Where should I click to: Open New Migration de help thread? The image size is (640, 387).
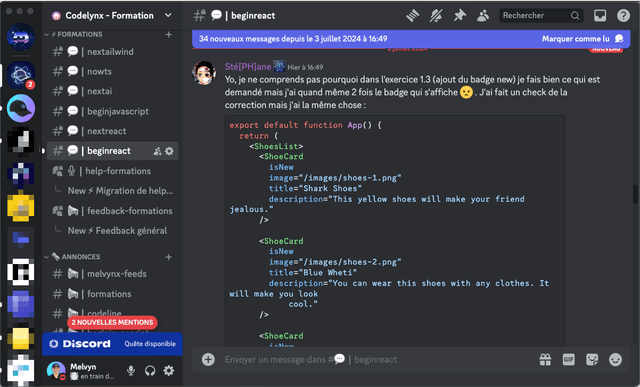click(x=120, y=191)
